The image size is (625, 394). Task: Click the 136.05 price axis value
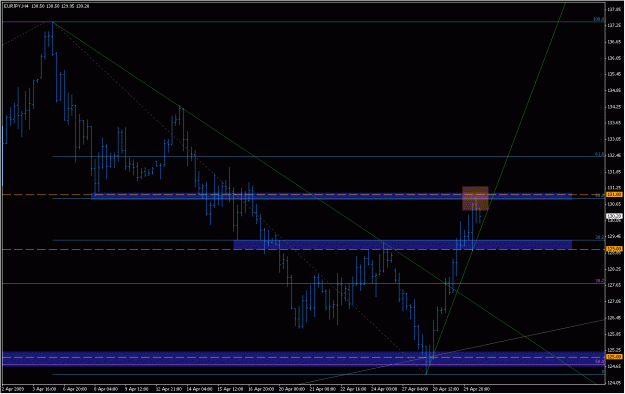[x=614, y=58]
